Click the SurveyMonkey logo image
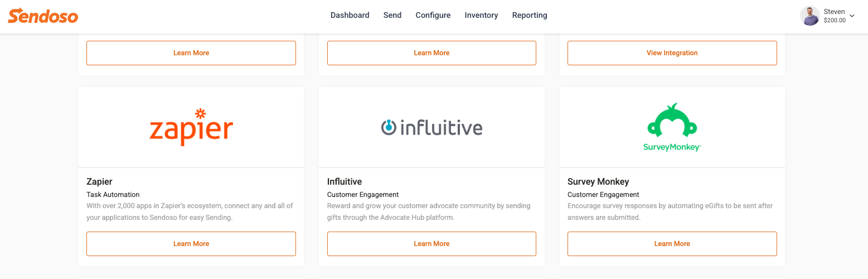The height and width of the screenshot is (279, 868). (x=672, y=127)
